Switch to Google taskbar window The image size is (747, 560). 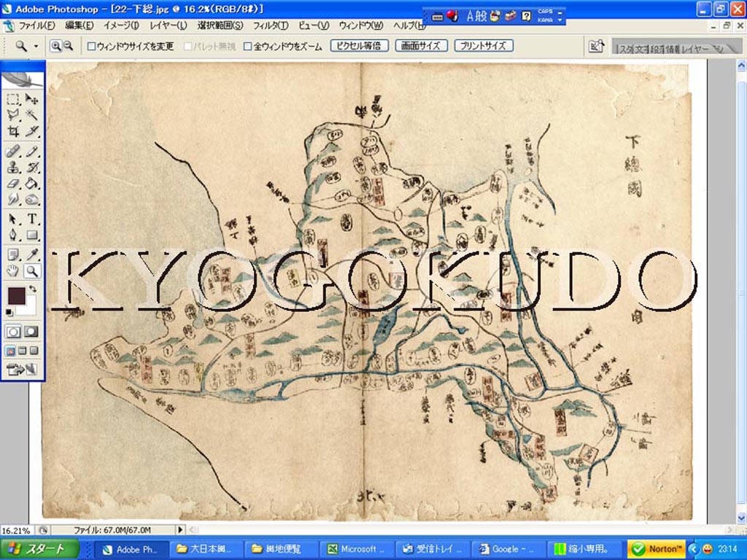(x=508, y=549)
